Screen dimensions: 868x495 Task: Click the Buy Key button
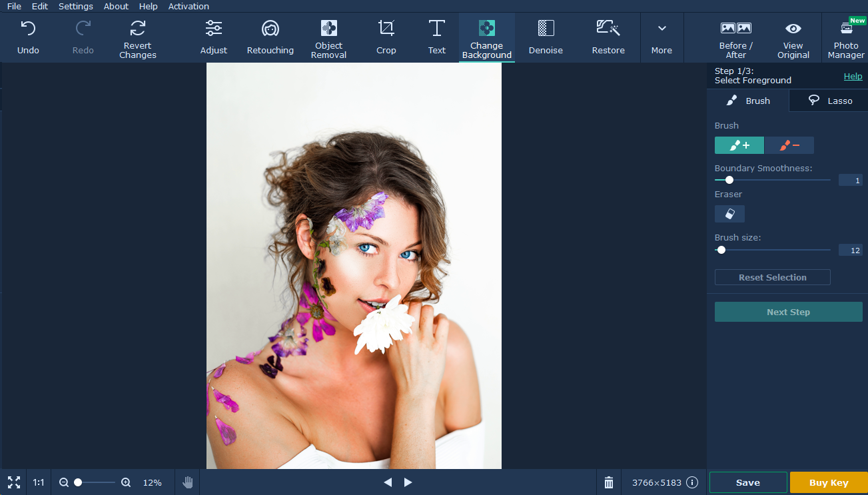(x=829, y=482)
